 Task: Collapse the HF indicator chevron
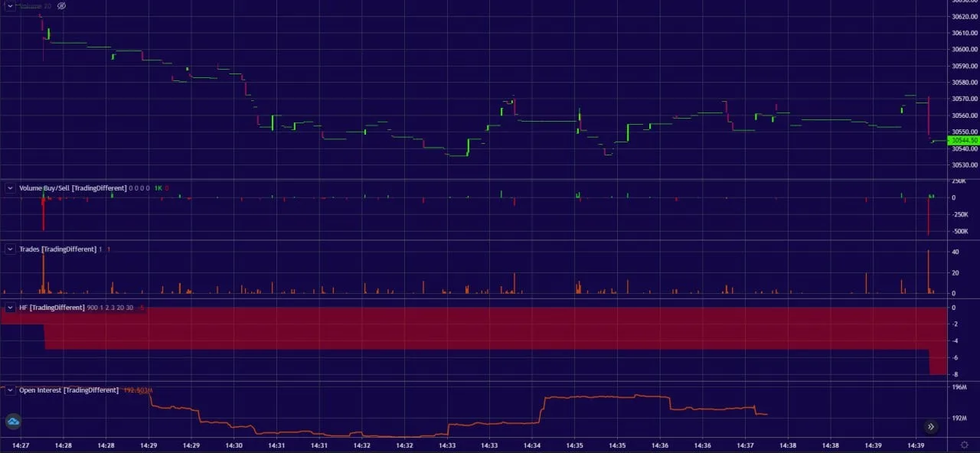10,308
